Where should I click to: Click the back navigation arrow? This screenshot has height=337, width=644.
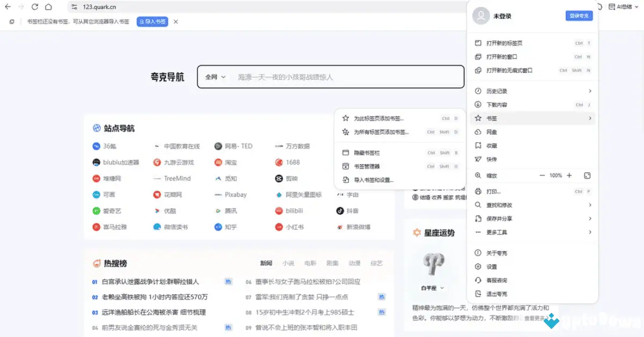[9, 8]
